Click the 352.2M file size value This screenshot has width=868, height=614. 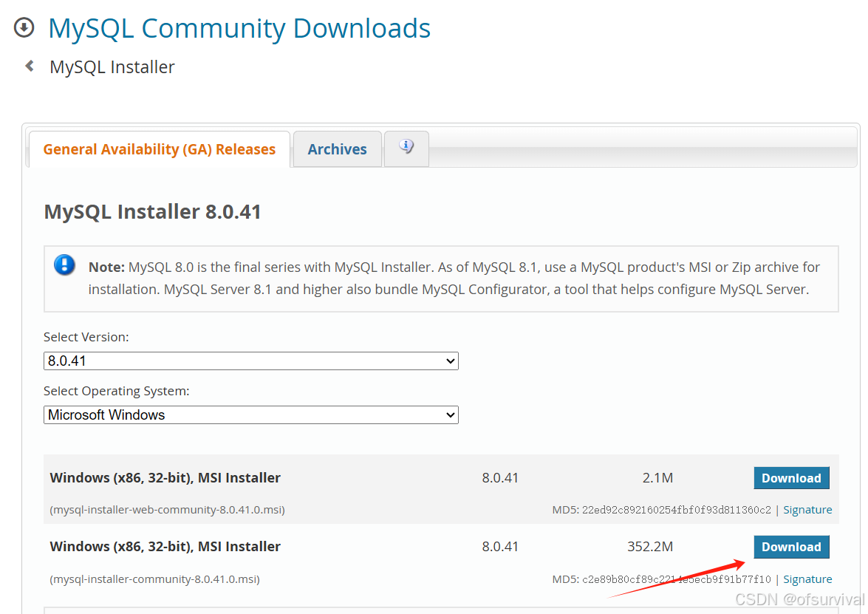pos(650,547)
